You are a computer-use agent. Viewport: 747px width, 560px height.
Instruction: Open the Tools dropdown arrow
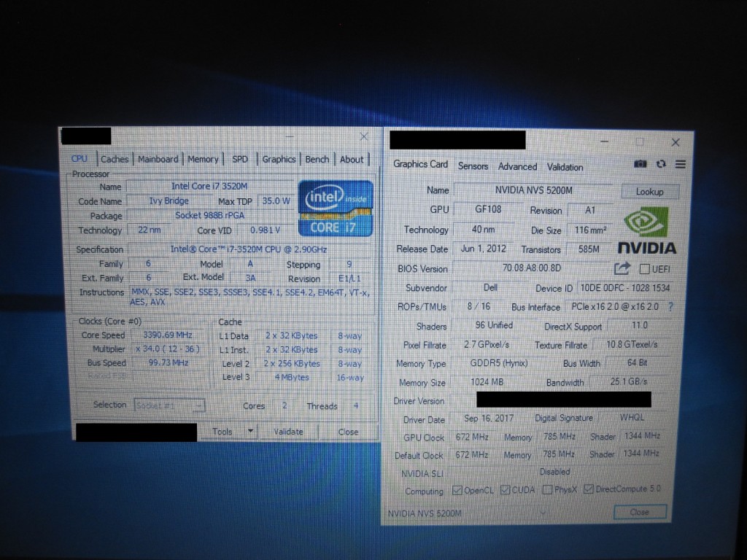click(x=250, y=431)
